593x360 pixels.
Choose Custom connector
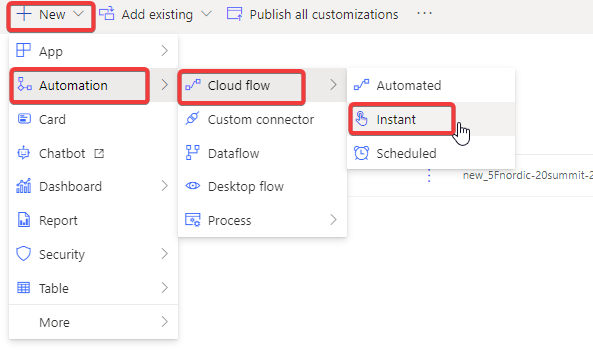click(x=262, y=119)
